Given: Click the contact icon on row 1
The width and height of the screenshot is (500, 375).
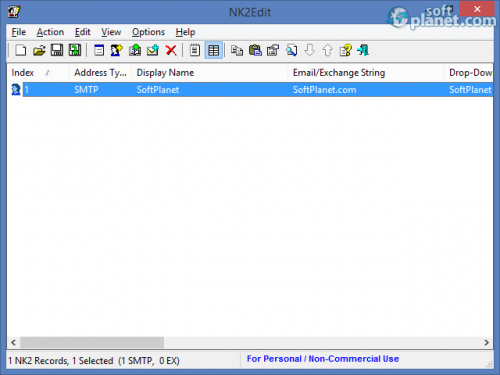Looking at the screenshot, I should [16, 90].
